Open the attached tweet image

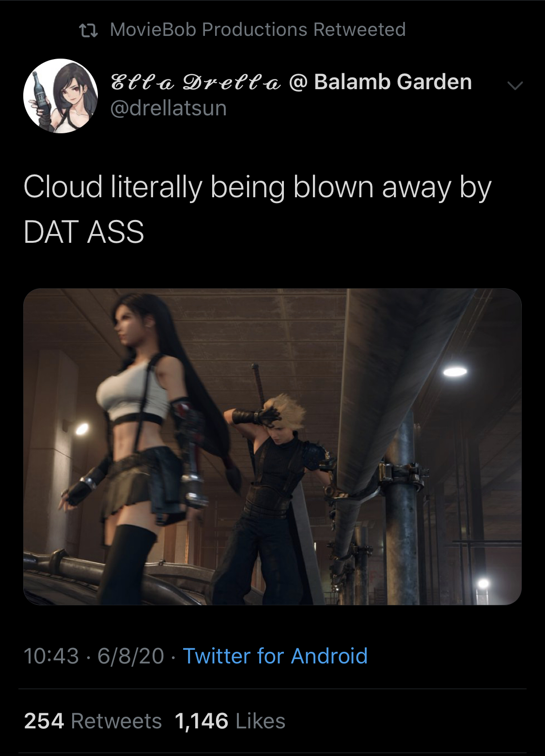pos(272,446)
